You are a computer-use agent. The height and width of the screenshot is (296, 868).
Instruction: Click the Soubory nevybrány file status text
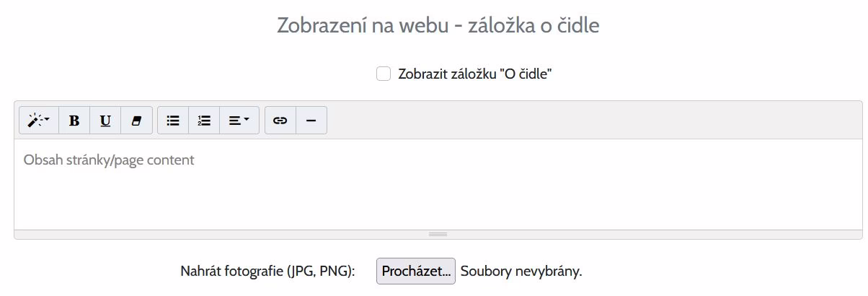(521, 271)
